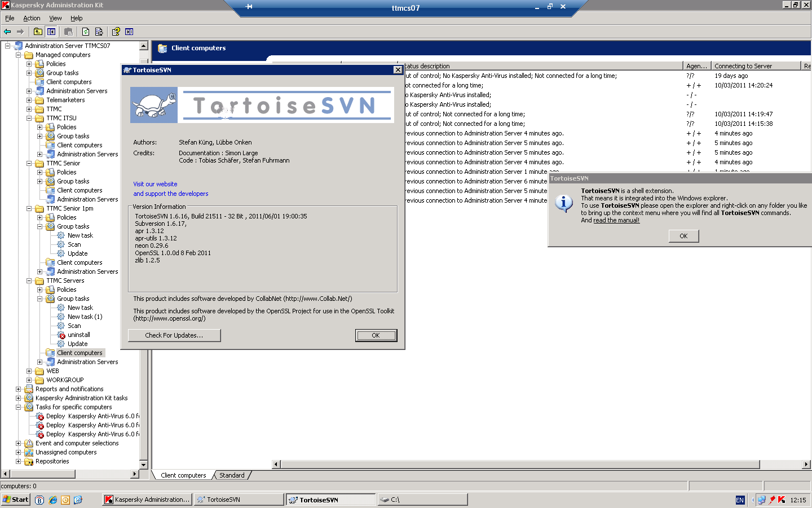Refresh the view with green arrows icon

[86, 32]
